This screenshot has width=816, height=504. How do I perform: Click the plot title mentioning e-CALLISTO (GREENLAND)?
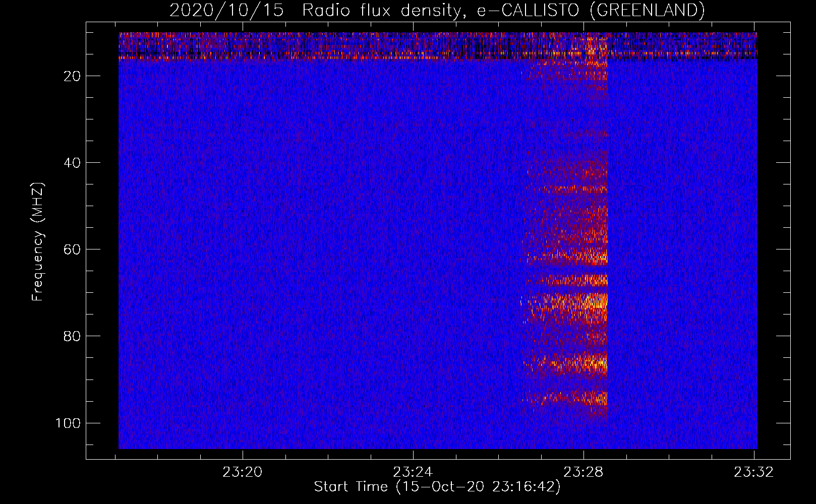[437, 10]
